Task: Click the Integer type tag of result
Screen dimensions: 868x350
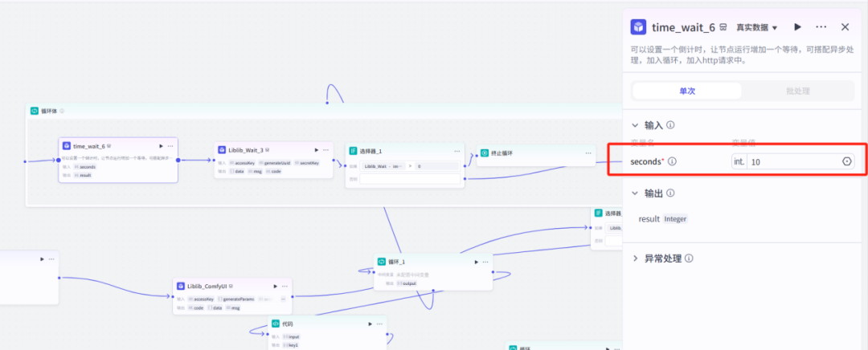Action: click(x=675, y=219)
